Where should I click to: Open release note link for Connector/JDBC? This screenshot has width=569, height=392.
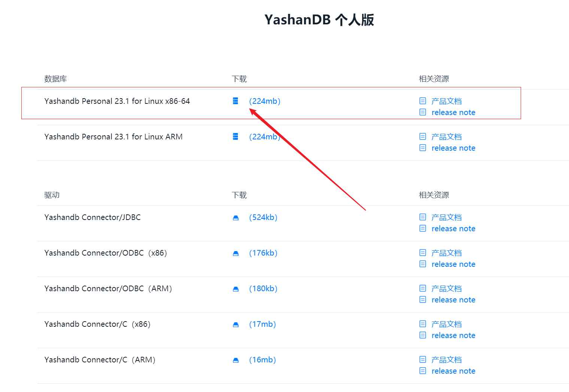click(x=453, y=229)
